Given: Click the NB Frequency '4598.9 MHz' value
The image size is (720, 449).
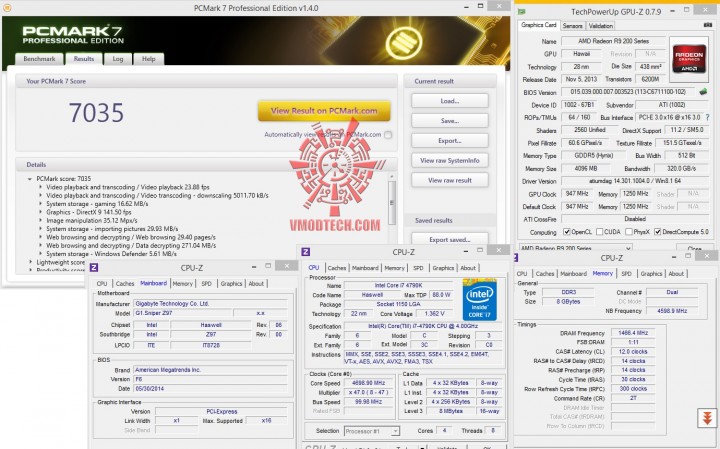Looking at the screenshot, I should pyautogui.click(x=672, y=311).
